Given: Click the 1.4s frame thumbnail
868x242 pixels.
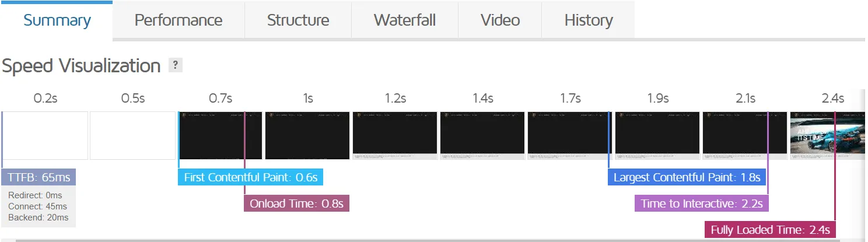Looking at the screenshot, I should click(x=482, y=135).
